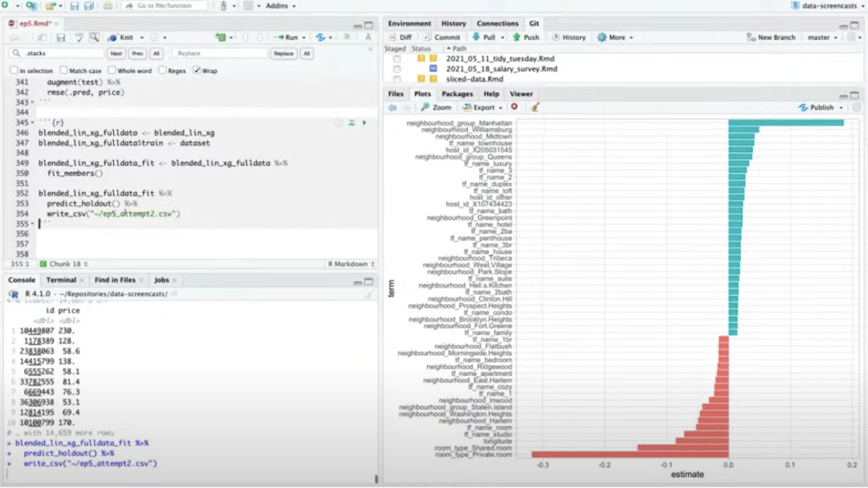The width and height of the screenshot is (868, 488).
Task: Stage 2021_05_11_tidy_tuesday.Rmd checkbox
Action: tap(397, 59)
